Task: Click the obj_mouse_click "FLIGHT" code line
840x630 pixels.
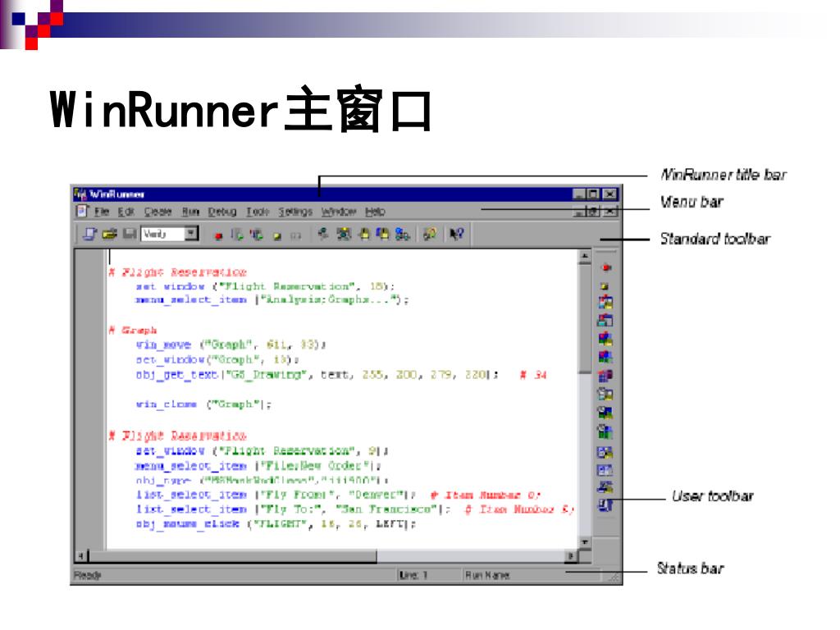Action: 276,524
